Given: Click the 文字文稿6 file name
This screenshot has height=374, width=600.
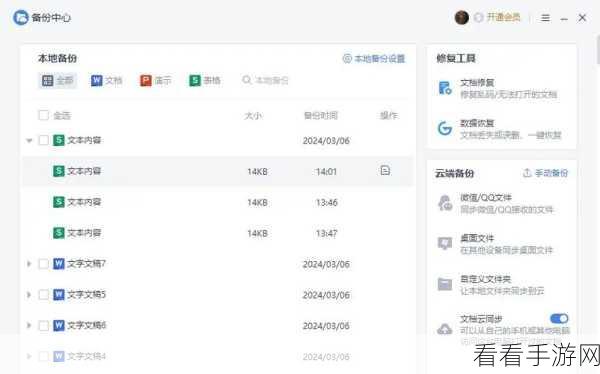Looking at the screenshot, I should point(86,325).
